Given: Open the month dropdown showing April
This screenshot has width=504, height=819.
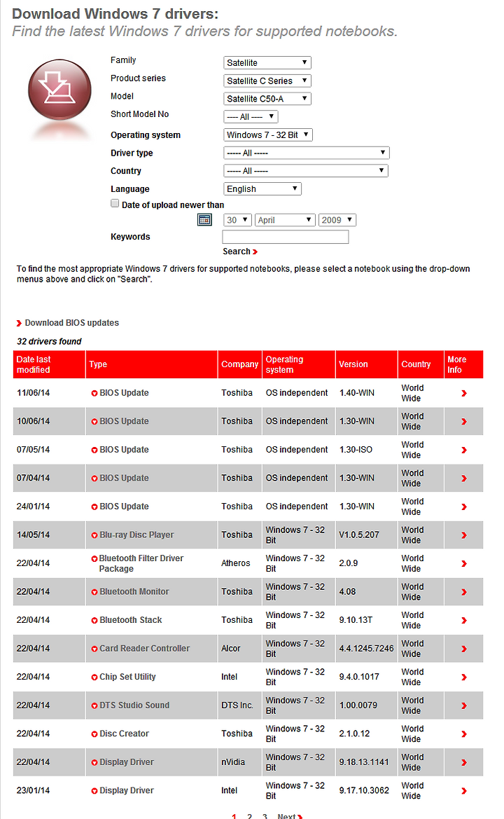Looking at the screenshot, I should pos(285,220).
